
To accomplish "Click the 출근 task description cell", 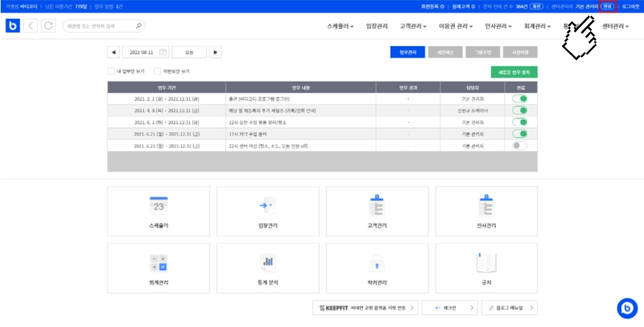I will (301, 99).
